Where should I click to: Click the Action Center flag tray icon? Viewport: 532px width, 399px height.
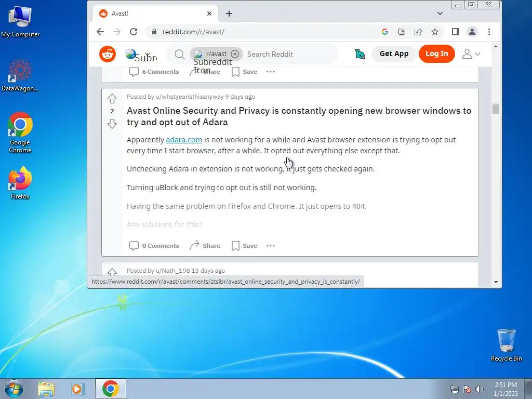tap(467, 389)
